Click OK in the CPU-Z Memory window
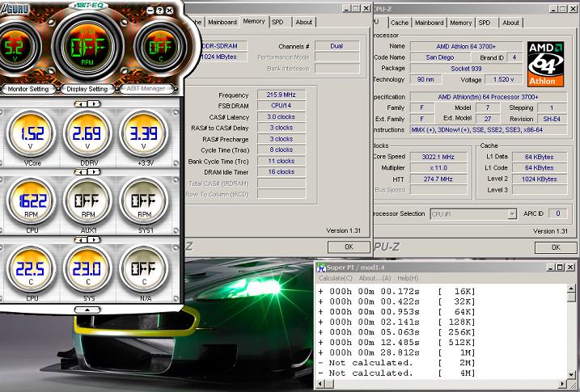Viewport: 580px width, 392px height. 349,247
